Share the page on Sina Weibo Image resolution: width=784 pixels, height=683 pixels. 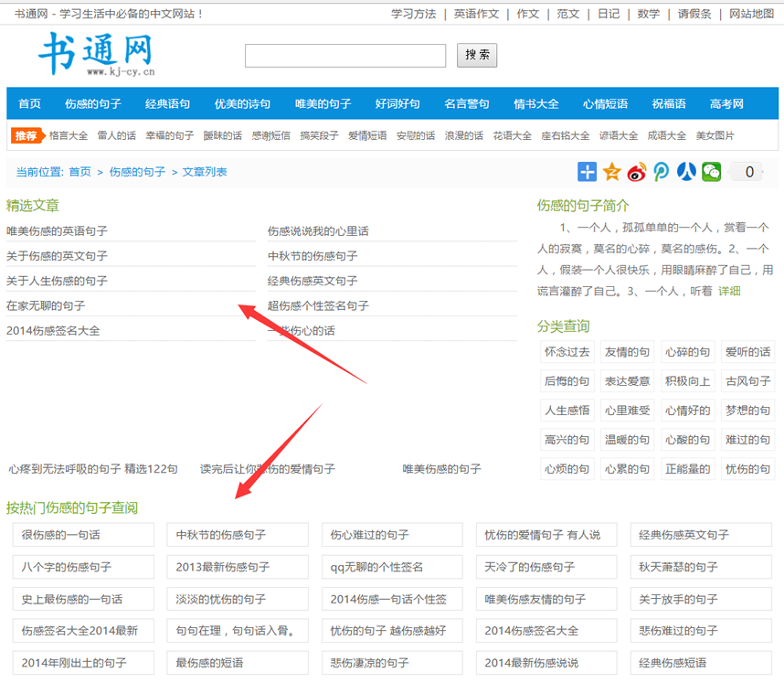tap(636, 172)
